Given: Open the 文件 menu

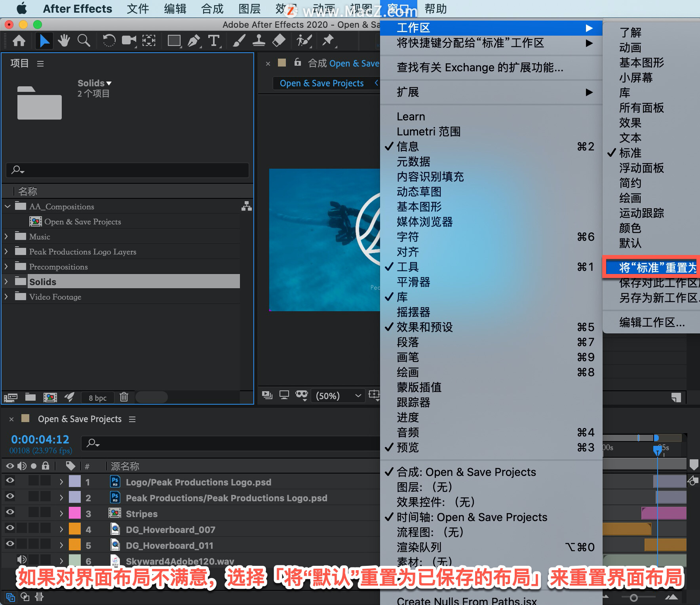Looking at the screenshot, I should tap(138, 9).
